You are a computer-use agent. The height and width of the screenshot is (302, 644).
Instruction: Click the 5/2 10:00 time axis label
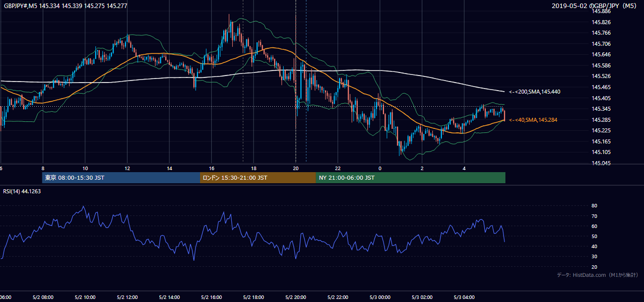point(85,297)
